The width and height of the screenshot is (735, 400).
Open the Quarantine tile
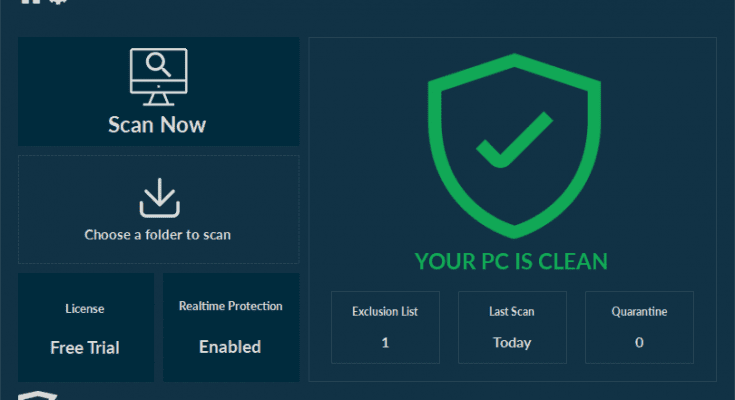coord(639,327)
